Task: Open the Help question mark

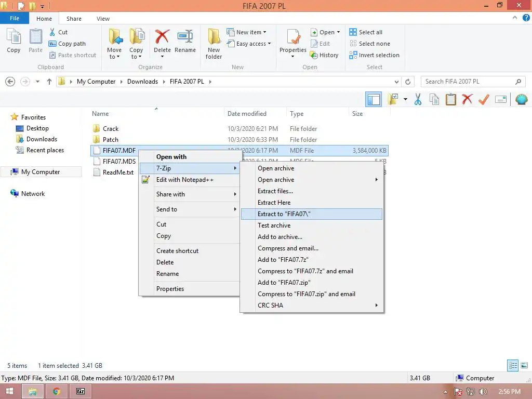Action: [x=526, y=18]
